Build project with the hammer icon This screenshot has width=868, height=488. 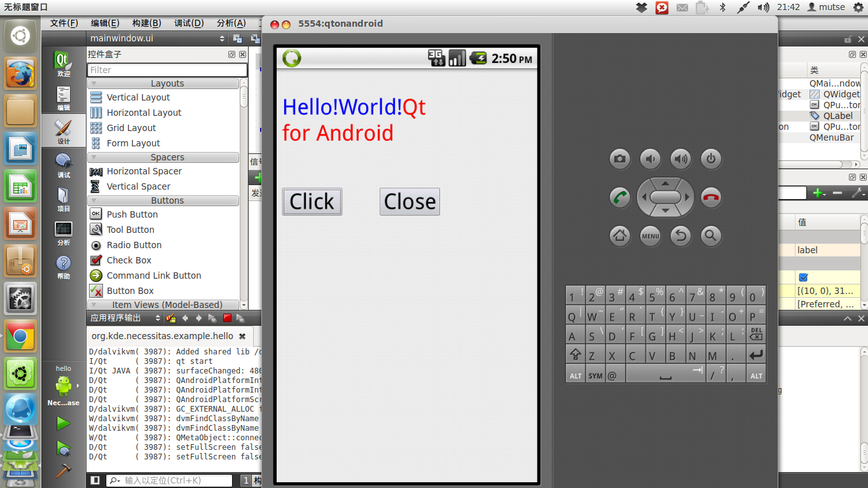coord(63,471)
